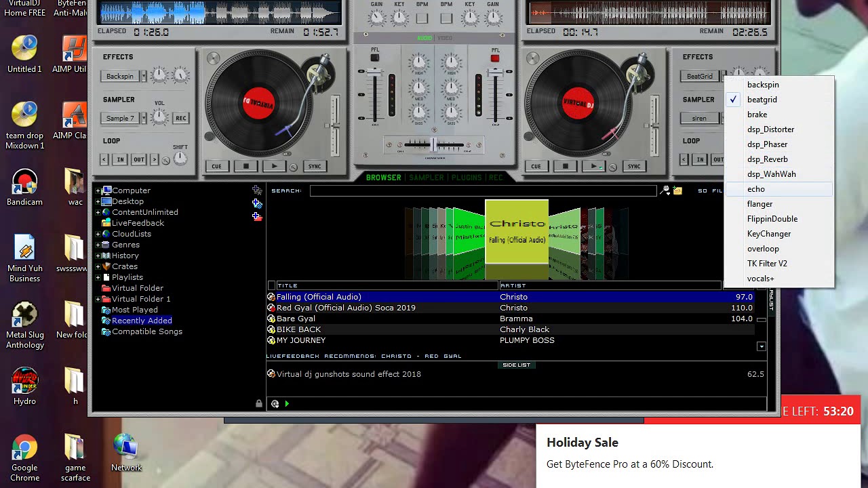Viewport: 868px width, 488px height.
Task: Click the right deck Gain knob
Action: coord(492,18)
